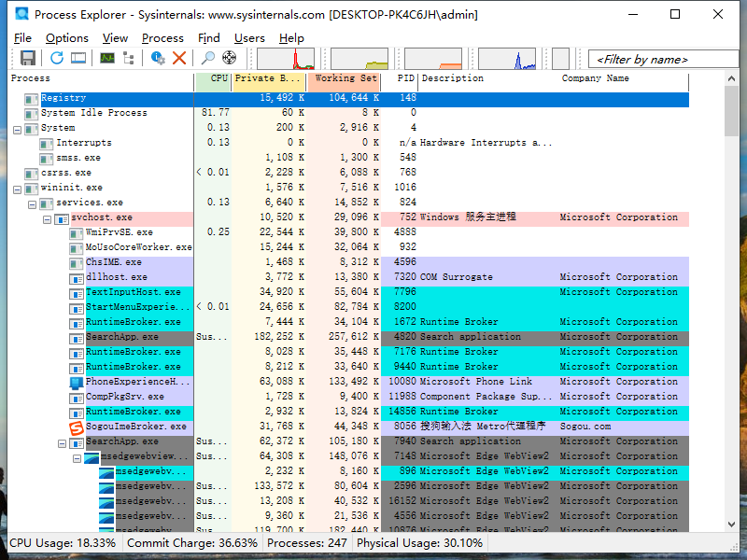Open the Users menu
Viewport: 747px width, 560px height.
[x=249, y=38]
